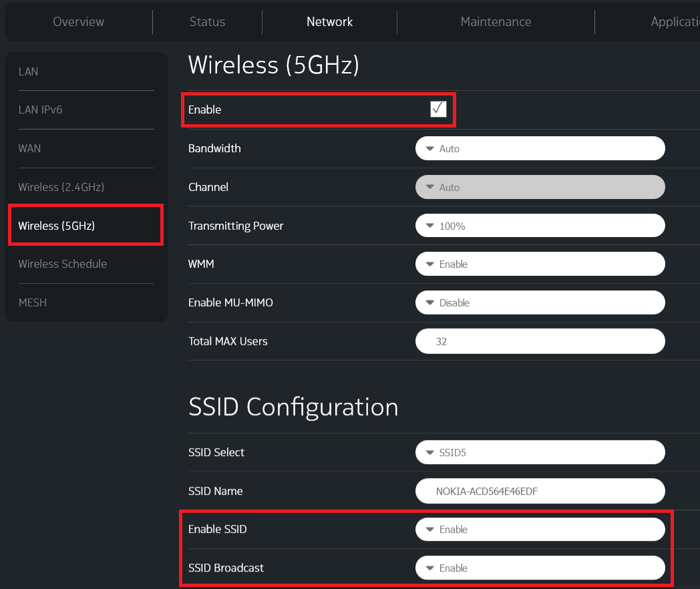Open the Bandwidth dropdown

click(540, 148)
